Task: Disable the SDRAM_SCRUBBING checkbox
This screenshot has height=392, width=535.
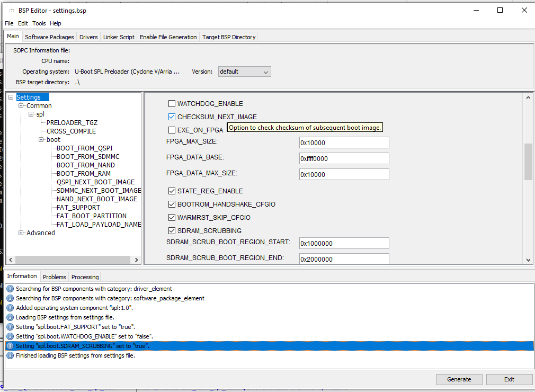Action: pos(172,231)
